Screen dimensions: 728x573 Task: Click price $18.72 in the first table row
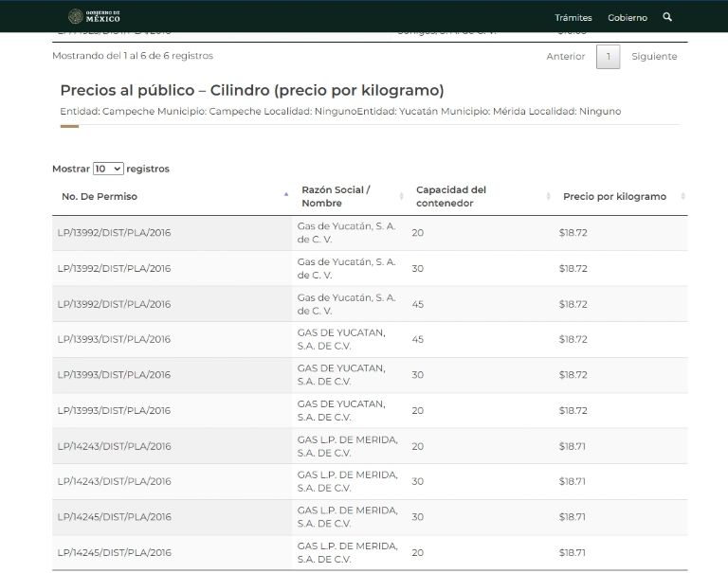(573, 232)
